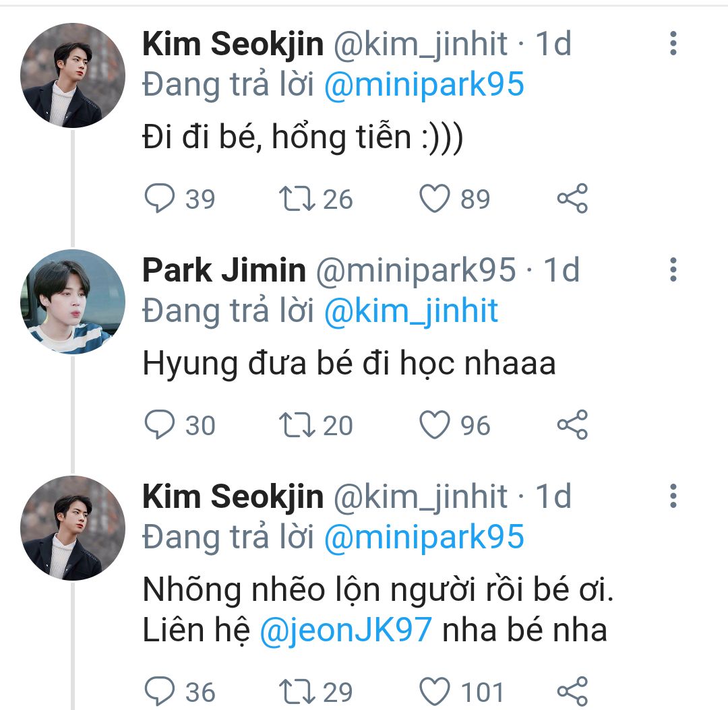
Task: Like the 'Nhõng nhẽo lộn người' tweet
Action: [435, 692]
